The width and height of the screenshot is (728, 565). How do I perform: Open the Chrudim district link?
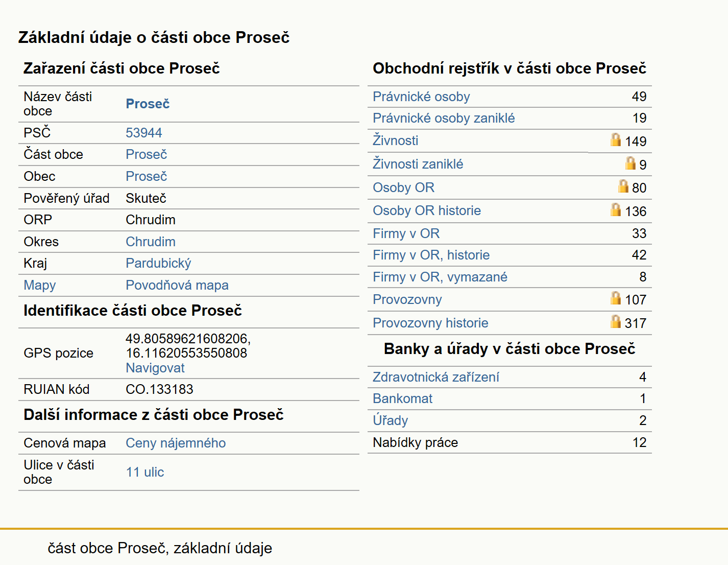pos(151,242)
